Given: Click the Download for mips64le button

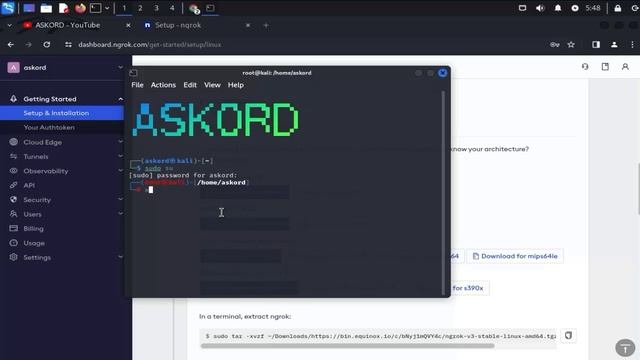Looking at the screenshot, I should 515,256.
